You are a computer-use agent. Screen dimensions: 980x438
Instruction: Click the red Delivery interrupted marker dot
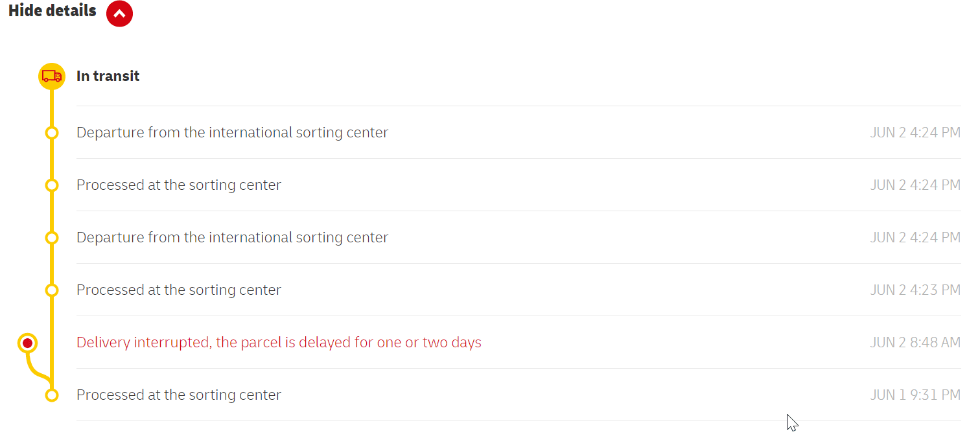(x=27, y=343)
